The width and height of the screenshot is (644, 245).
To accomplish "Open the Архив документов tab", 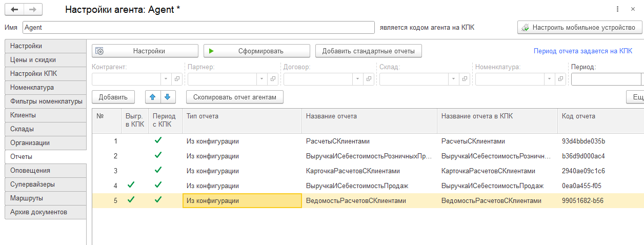I will (x=45, y=212).
